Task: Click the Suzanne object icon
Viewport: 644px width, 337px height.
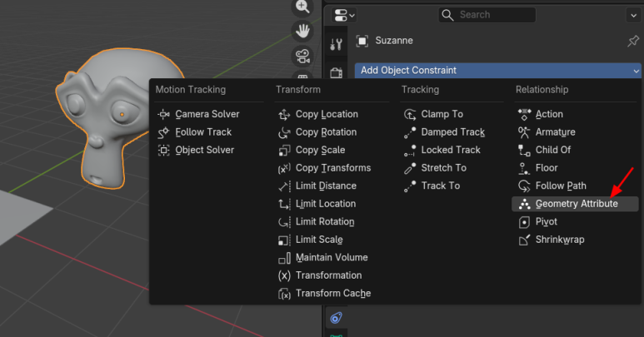Action: pos(362,41)
